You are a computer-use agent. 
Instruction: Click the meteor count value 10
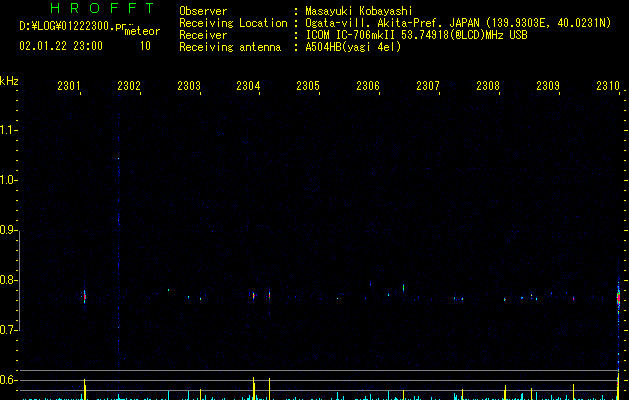pos(145,46)
